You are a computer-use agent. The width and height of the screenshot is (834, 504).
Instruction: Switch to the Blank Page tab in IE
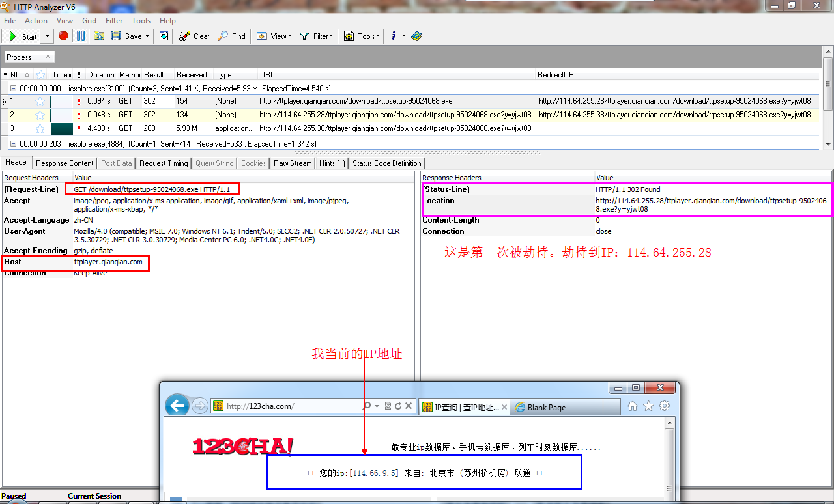tap(556, 407)
